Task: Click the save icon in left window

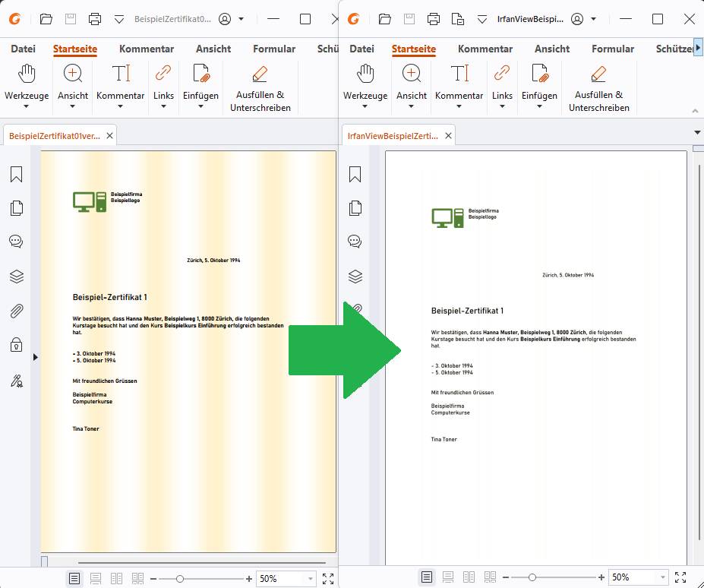Action: (71, 19)
